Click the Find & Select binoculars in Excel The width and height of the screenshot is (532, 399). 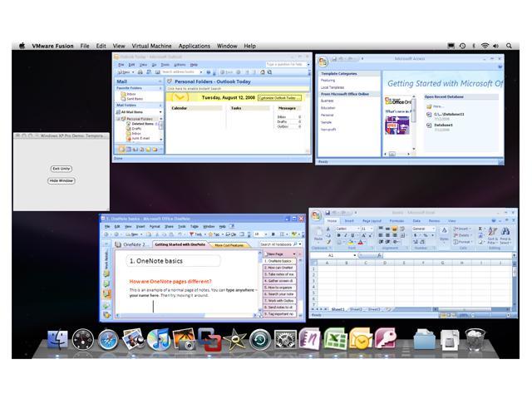pos(505,235)
